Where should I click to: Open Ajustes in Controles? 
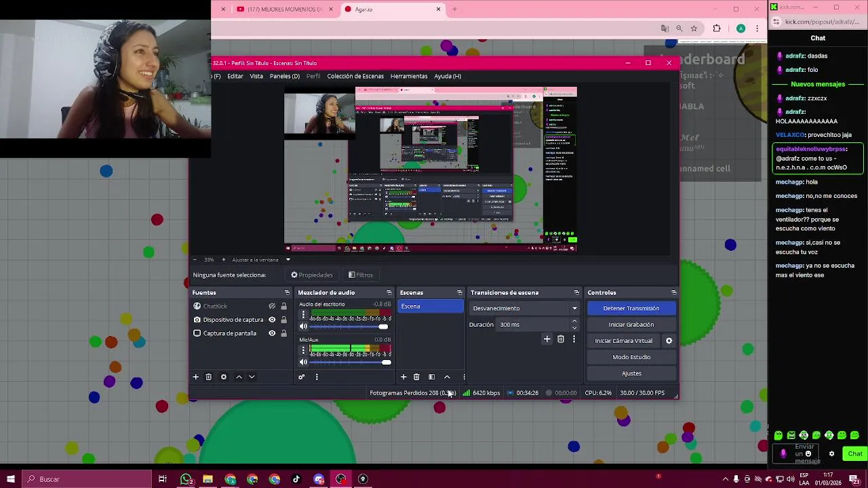631,373
